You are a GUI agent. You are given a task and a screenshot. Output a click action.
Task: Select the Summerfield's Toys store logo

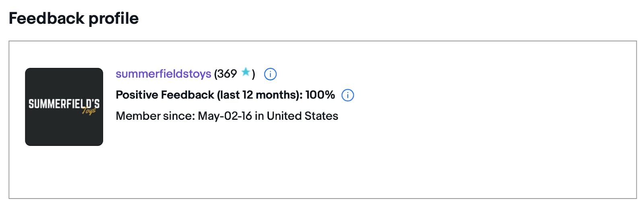click(x=64, y=107)
